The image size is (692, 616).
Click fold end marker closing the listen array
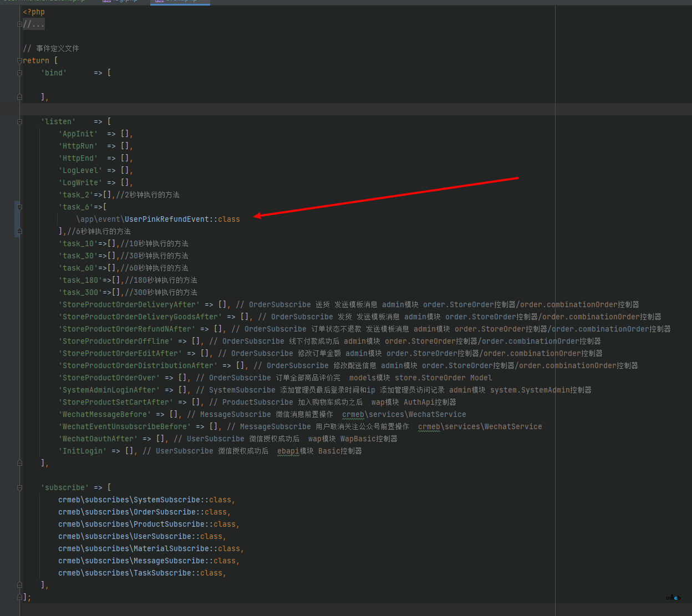point(19,463)
